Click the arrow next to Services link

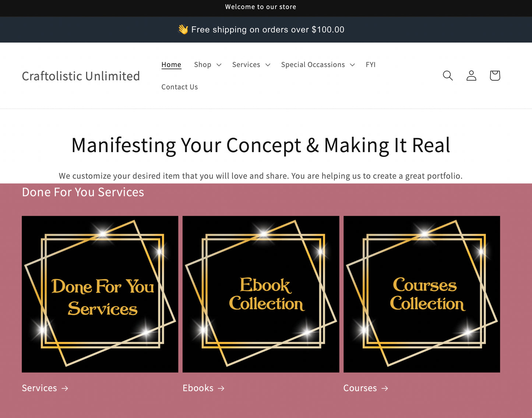tap(65, 388)
